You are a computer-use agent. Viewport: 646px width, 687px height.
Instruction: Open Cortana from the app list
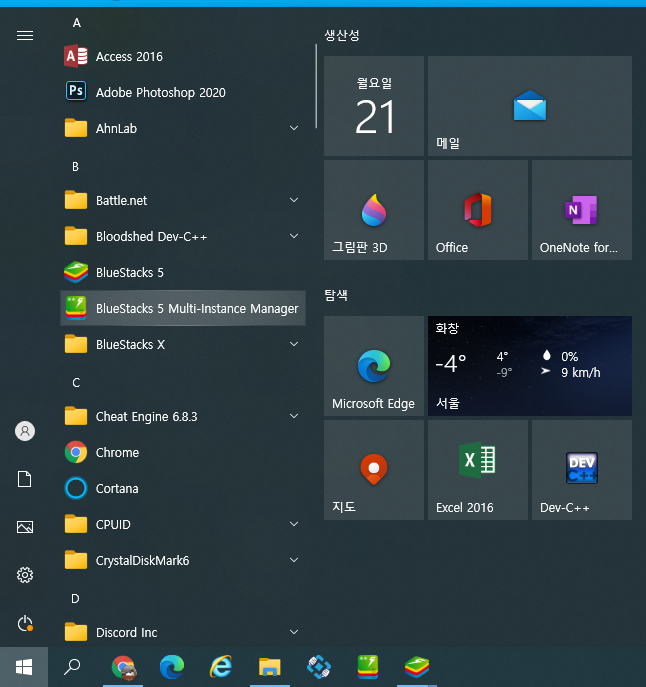[183, 489]
